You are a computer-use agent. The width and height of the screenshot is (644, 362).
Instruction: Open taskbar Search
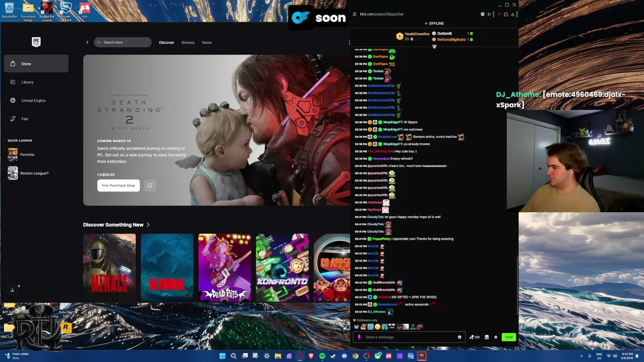click(233, 356)
